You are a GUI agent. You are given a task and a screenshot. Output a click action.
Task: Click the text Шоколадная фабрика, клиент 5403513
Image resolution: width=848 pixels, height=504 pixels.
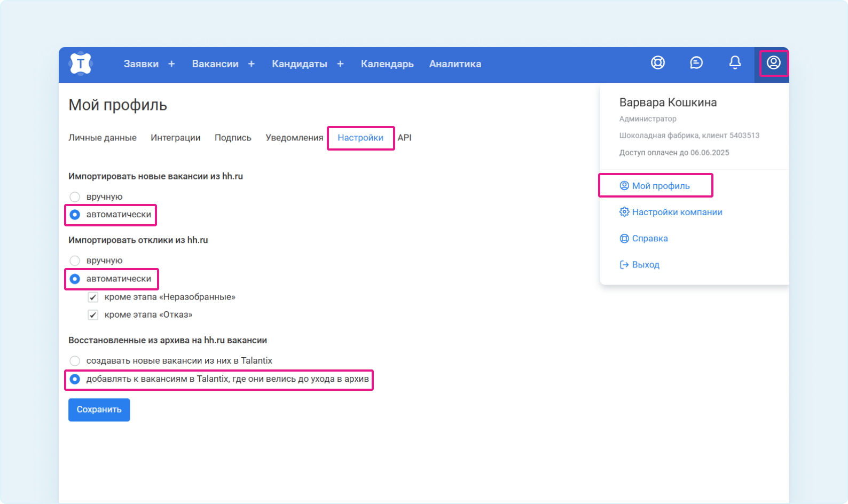pos(689,136)
